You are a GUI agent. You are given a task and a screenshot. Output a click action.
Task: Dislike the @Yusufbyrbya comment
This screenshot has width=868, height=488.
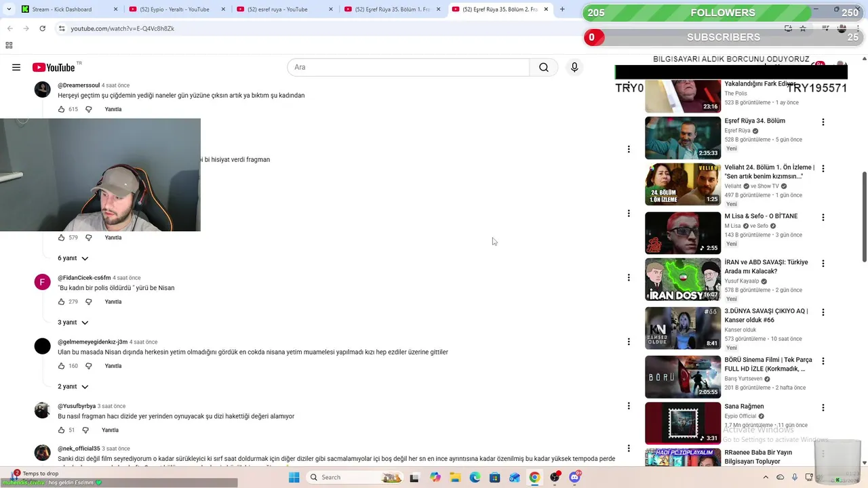85,430
